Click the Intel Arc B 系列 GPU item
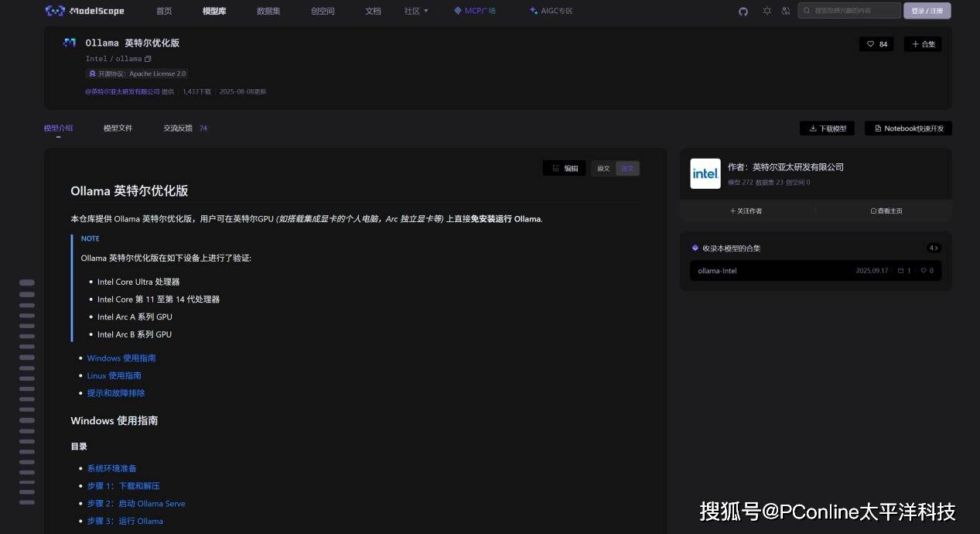Image resolution: width=980 pixels, height=534 pixels. pos(135,334)
